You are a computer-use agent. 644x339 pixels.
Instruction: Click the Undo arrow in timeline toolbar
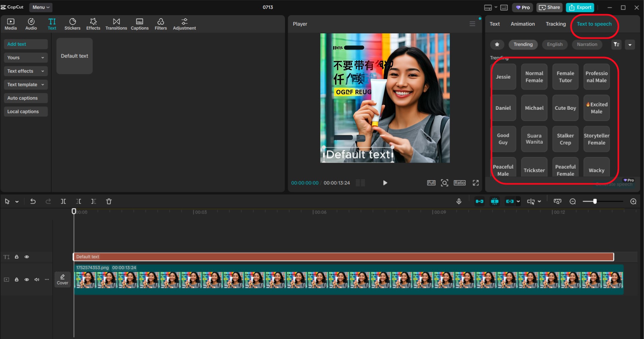click(33, 201)
